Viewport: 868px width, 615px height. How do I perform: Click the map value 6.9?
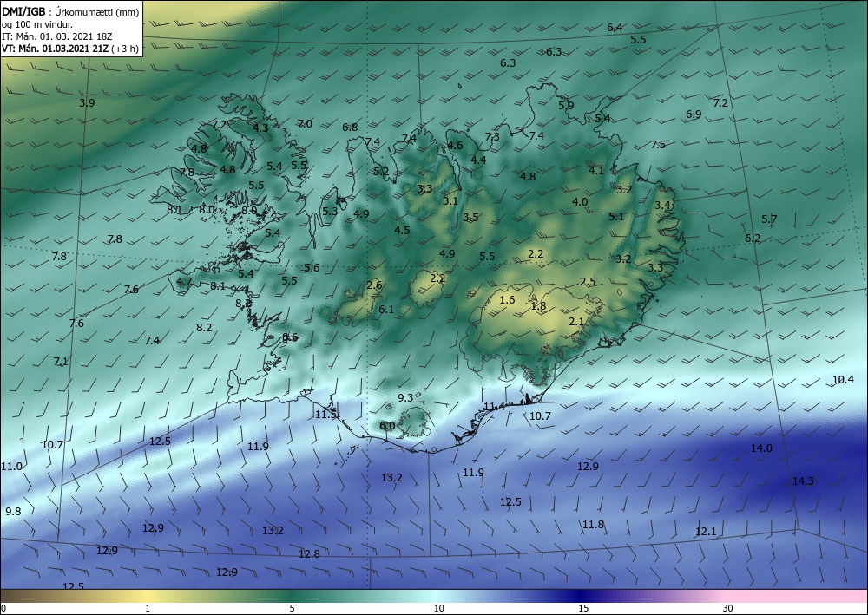tap(694, 114)
